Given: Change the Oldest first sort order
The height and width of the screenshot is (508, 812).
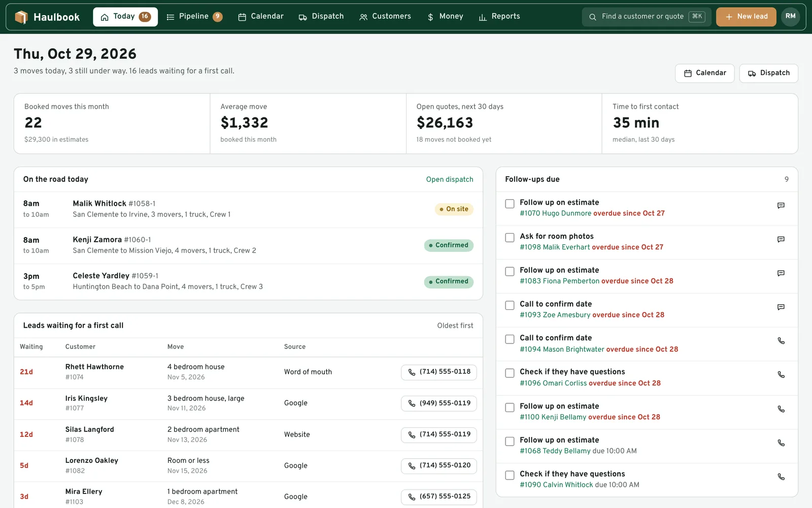Looking at the screenshot, I should [x=455, y=326].
